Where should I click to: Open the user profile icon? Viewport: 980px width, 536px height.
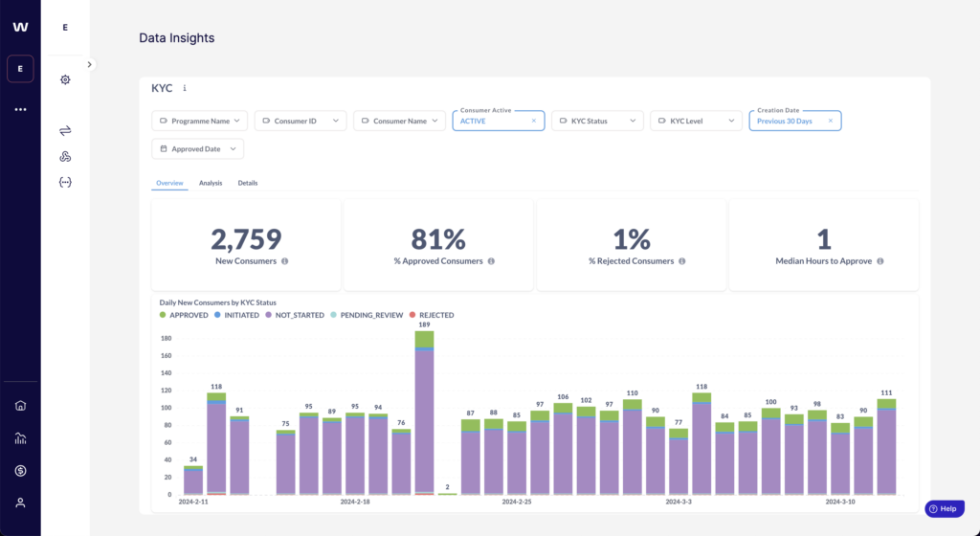click(x=20, y=502)
